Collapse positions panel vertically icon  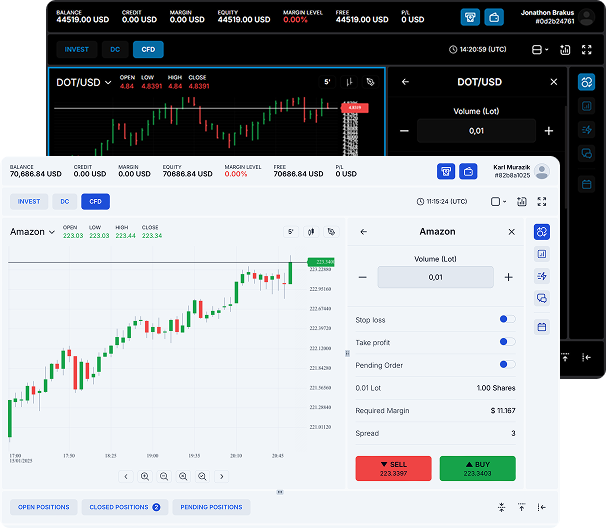(502, 507)
